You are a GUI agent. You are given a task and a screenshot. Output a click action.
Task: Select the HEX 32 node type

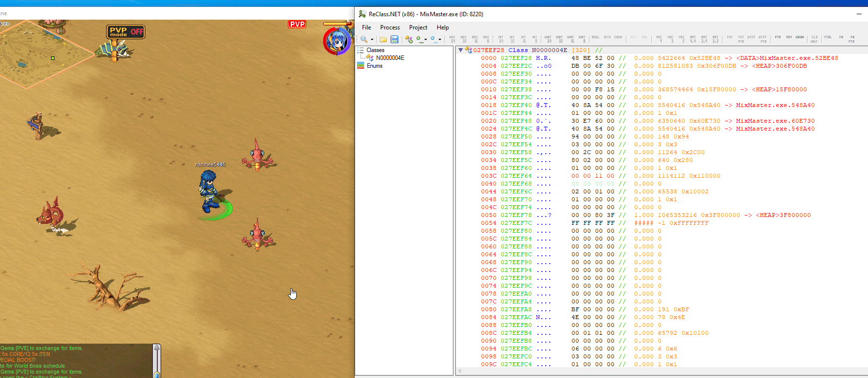click(x=464, y=39)
